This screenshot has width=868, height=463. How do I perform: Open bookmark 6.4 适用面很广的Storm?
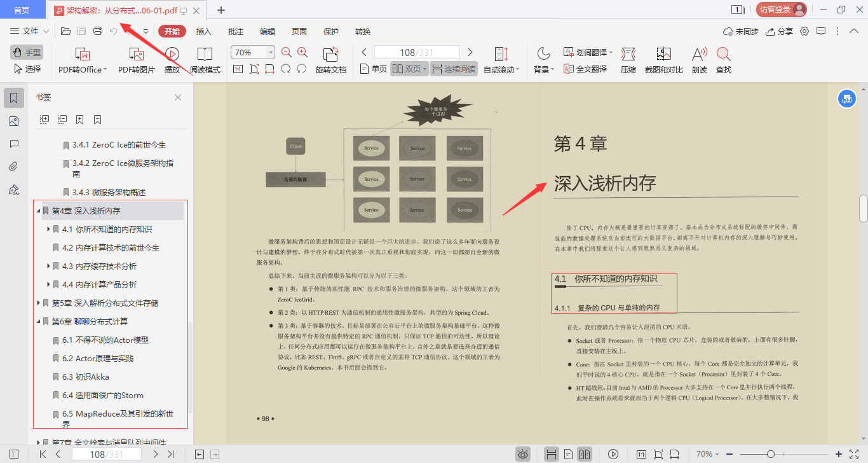[x=103, y=395]
